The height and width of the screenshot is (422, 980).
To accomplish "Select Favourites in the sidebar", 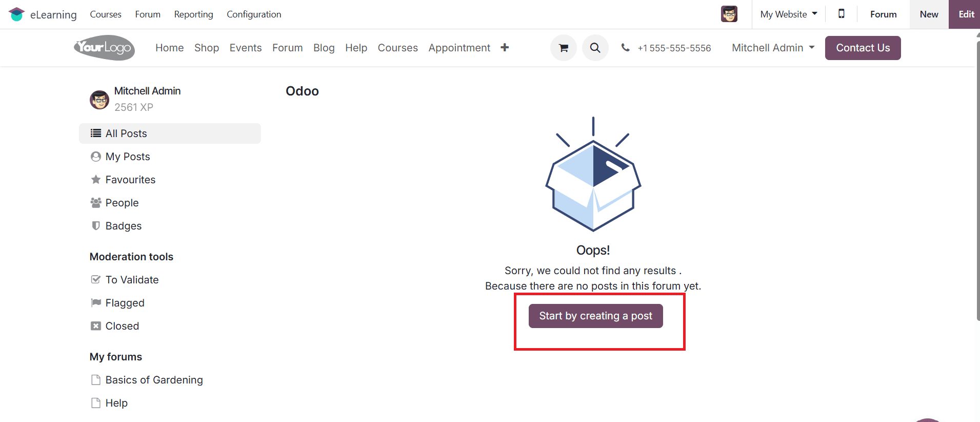I will (x=130, y=180).
